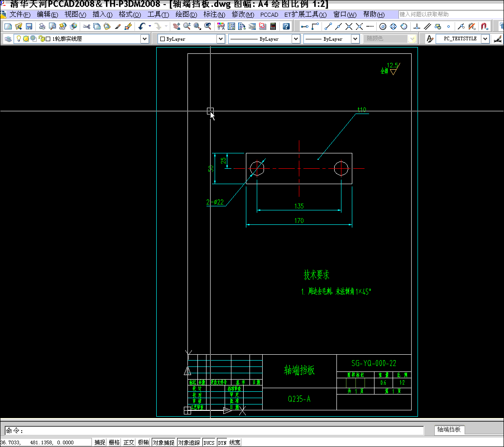The width and height of the screenshot is (504, 447).
Task: Toggle 正交 ortho mode in status bar
Action: tap(129, 442)
